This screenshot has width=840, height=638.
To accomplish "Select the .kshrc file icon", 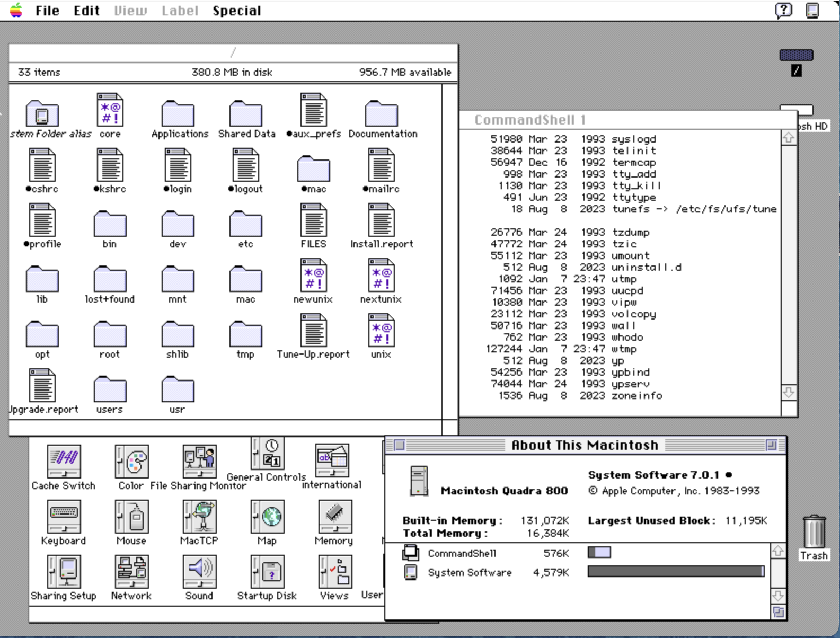I will point(110,165).
